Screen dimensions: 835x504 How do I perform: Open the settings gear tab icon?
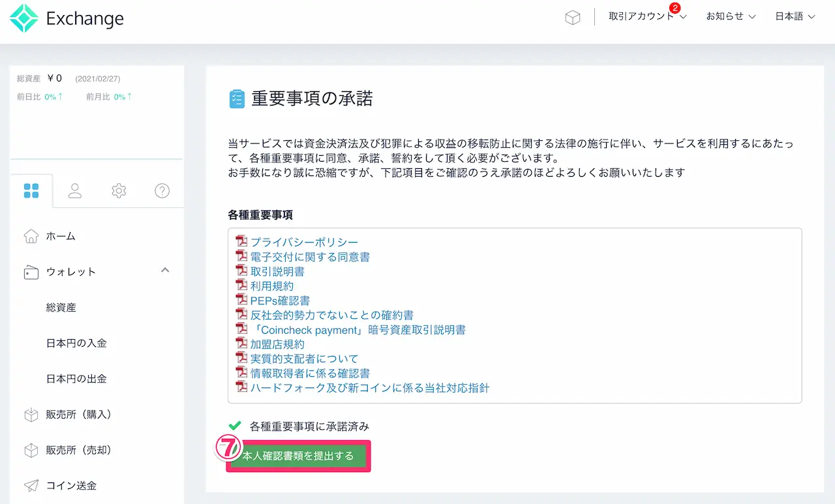click(119, 190)
